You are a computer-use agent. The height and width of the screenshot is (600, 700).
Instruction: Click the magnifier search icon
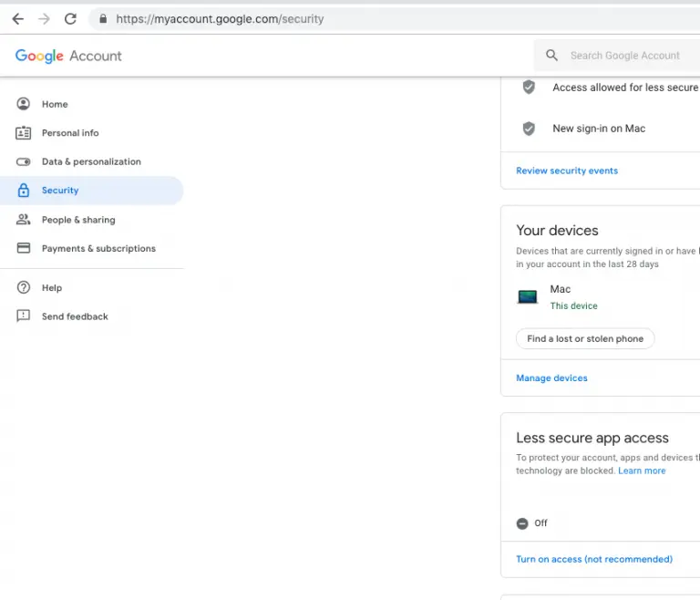tap(551, 56)
